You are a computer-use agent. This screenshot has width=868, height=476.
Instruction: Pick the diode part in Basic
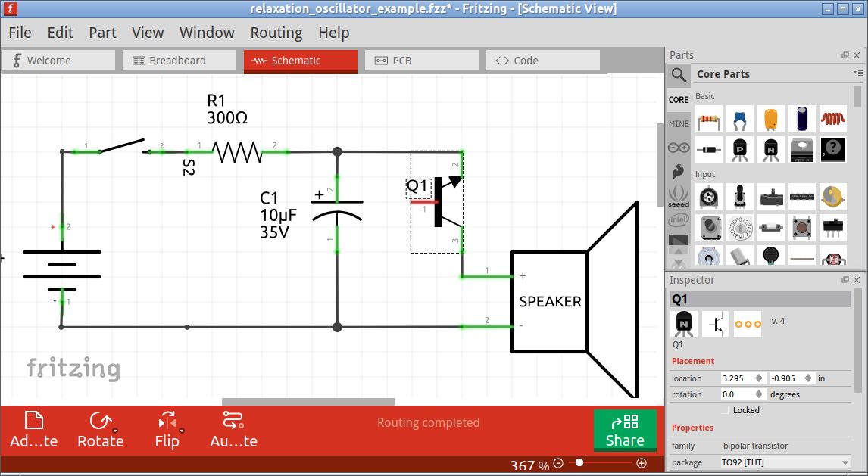point(709,150)
